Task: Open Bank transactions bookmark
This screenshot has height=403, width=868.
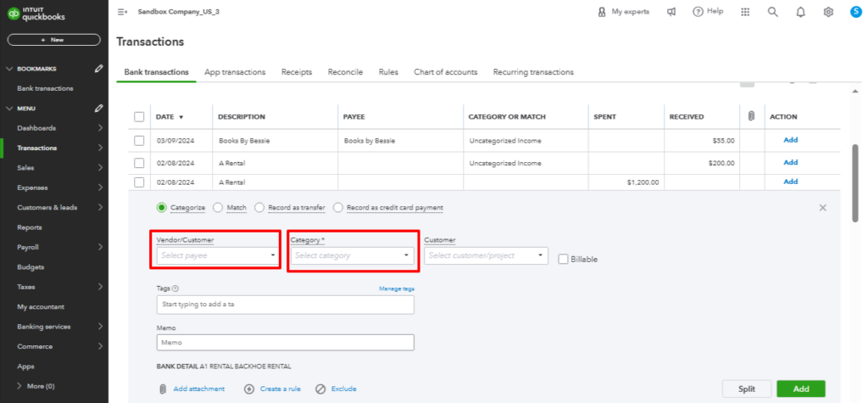Action: pos(45,88)
